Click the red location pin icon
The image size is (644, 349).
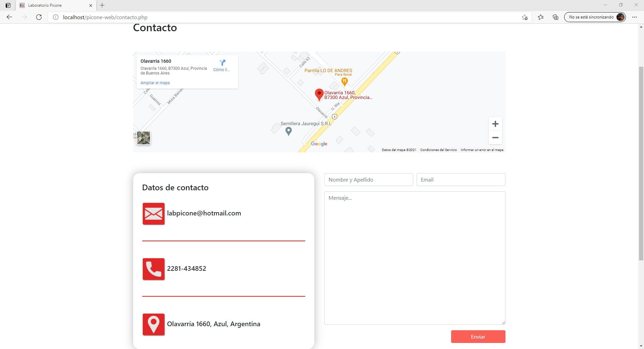pyautogui.click(x=154, y=325)
